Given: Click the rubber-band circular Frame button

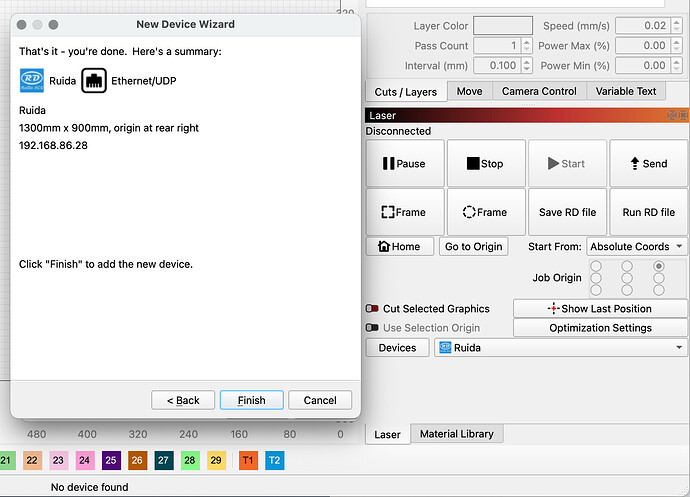Looking at the screenshot, I should (486, 212).
